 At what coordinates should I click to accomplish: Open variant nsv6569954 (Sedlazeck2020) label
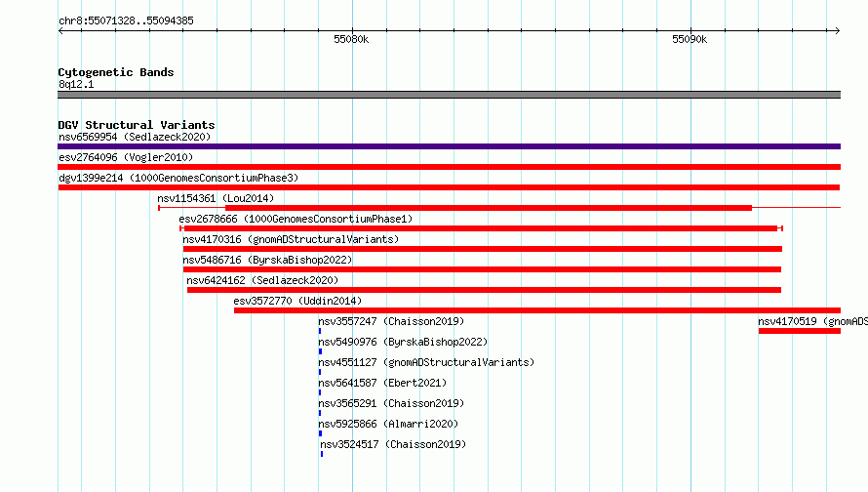coord(135,137)
